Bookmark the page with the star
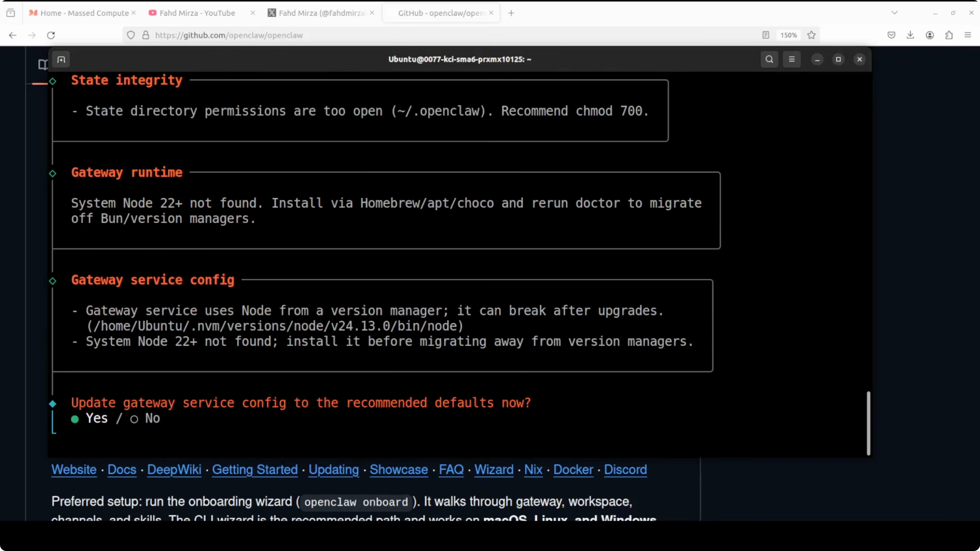The width and height of the screenshot is (980, 551). pos(811,35)
